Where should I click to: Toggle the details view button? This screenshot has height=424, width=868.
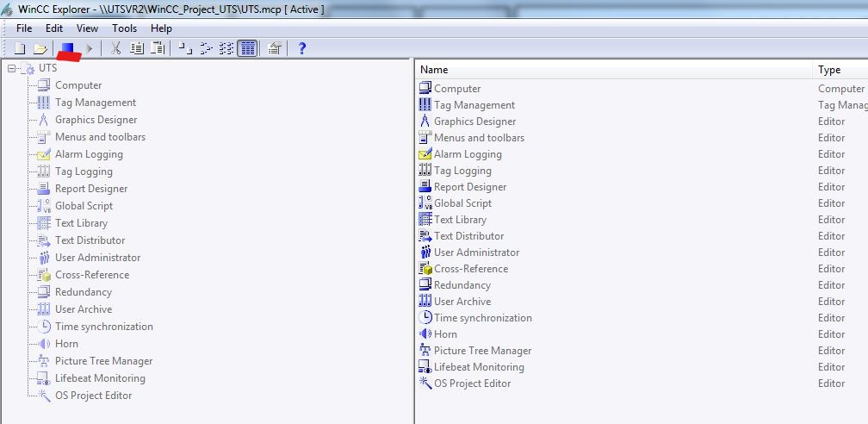click(247, 49)
